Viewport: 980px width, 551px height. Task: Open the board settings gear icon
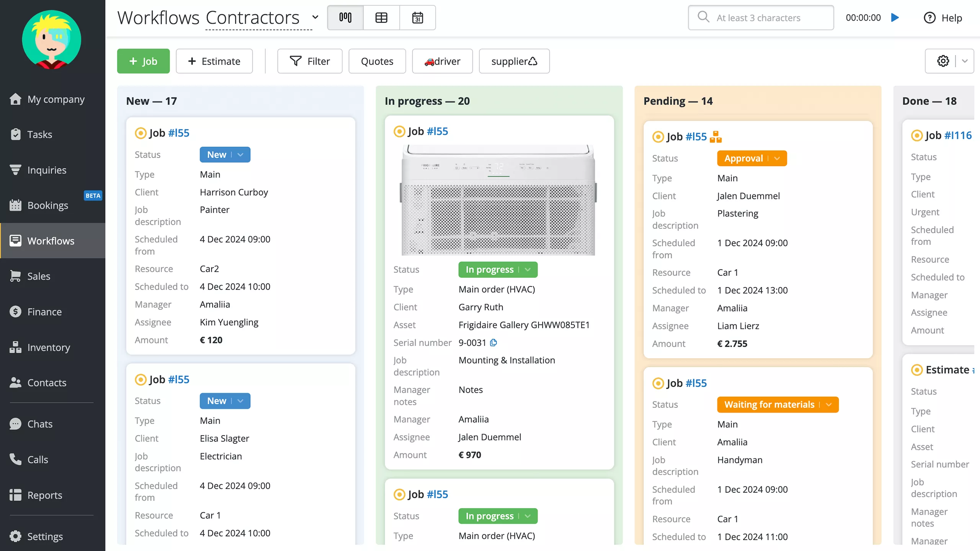(x=943, y=61)
